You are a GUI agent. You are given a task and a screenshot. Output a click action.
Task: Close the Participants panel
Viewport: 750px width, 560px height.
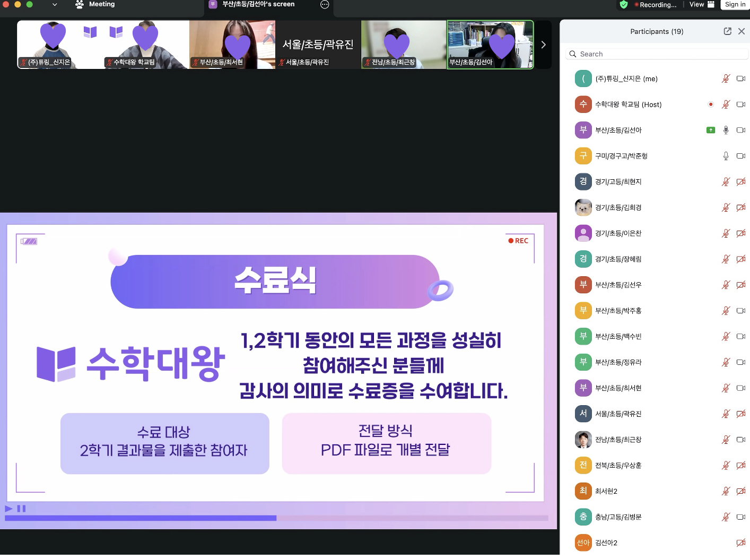click(742, 31)
